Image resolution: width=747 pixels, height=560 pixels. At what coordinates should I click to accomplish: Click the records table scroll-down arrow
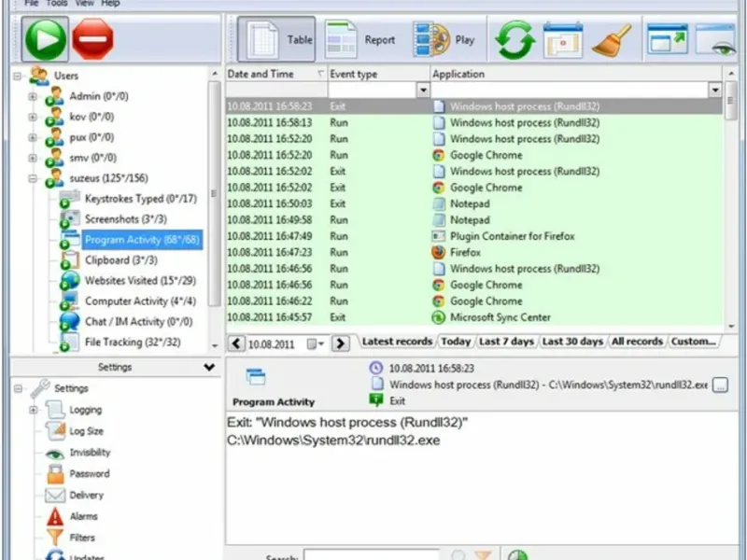coord(731,326)
